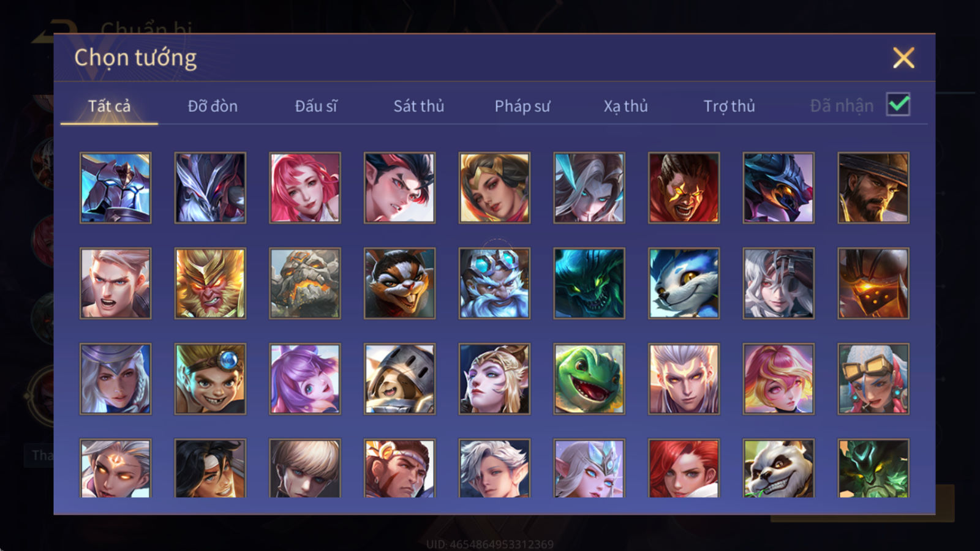Toggle the Đã nhận checkbox
Screen dimensions: 980x551
click(x=898, y=105)
